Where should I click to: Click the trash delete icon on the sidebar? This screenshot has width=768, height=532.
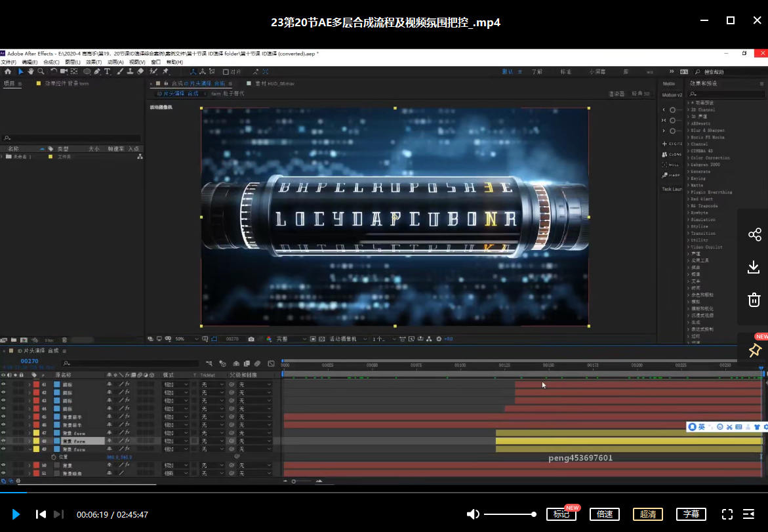coord(754,300)
